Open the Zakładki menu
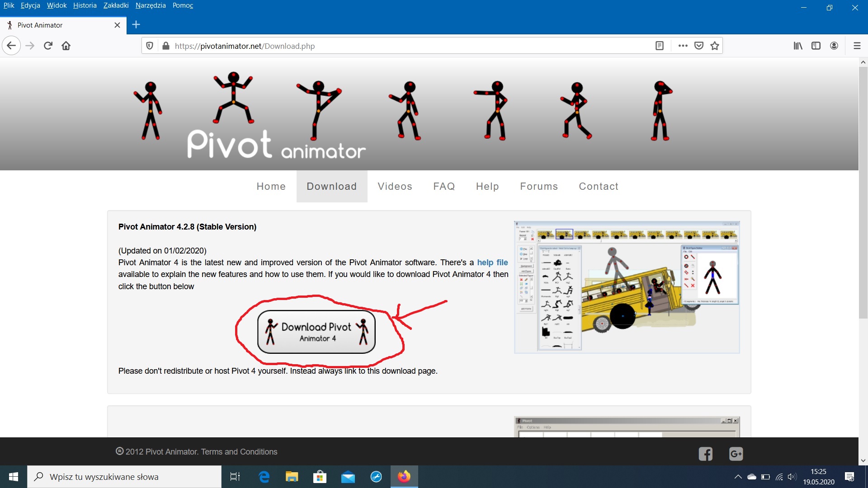868x488 pixels. (116, 5)
